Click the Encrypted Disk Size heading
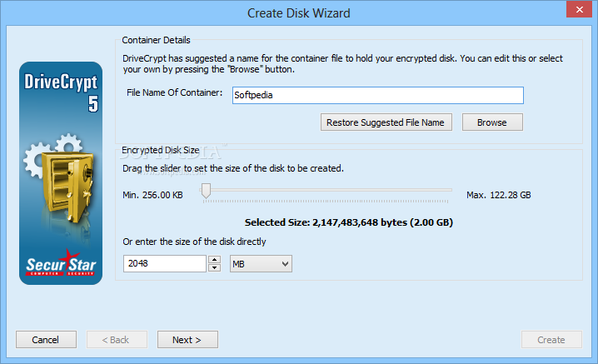Image resolution: width=598 pixels, height=364 pixels. [160, 150]
